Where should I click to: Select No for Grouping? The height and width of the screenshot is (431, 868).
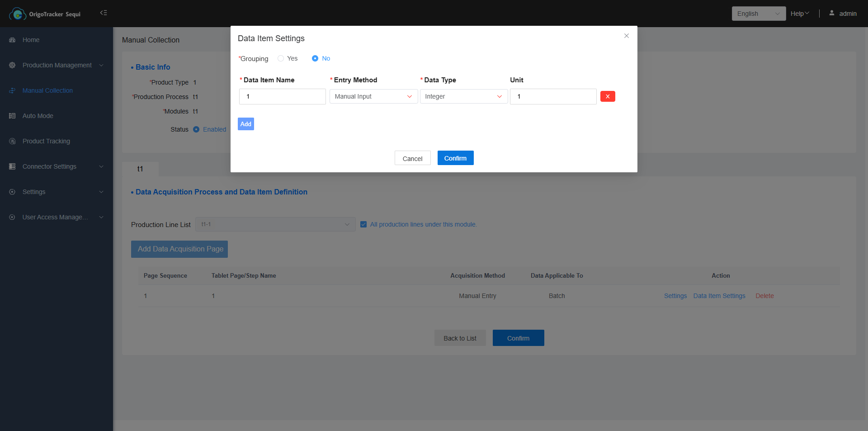tap(315, 58)
